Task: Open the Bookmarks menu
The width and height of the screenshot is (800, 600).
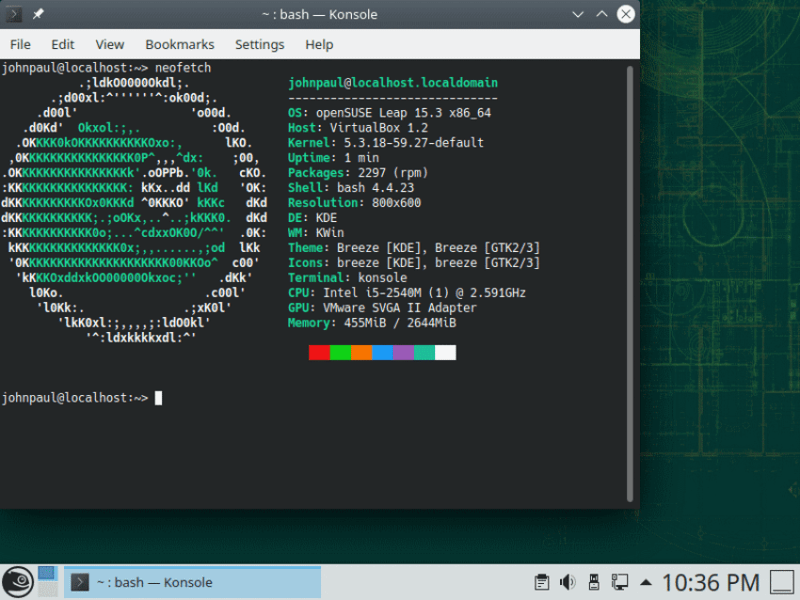Action: click(180, 44)
